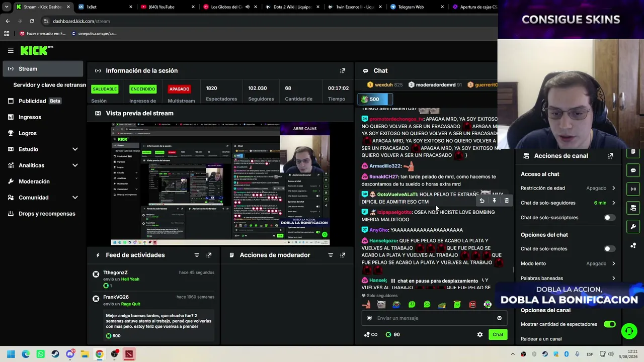Open the Kick sidebar hamburger menu
644x362 pixels.
click(x=11, y=51)
